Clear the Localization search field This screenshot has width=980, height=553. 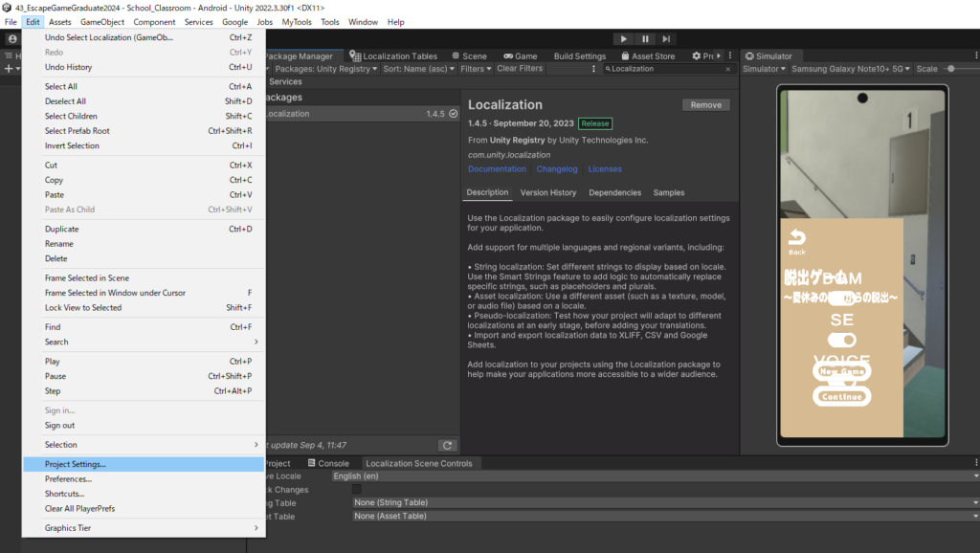click(727, 69)
